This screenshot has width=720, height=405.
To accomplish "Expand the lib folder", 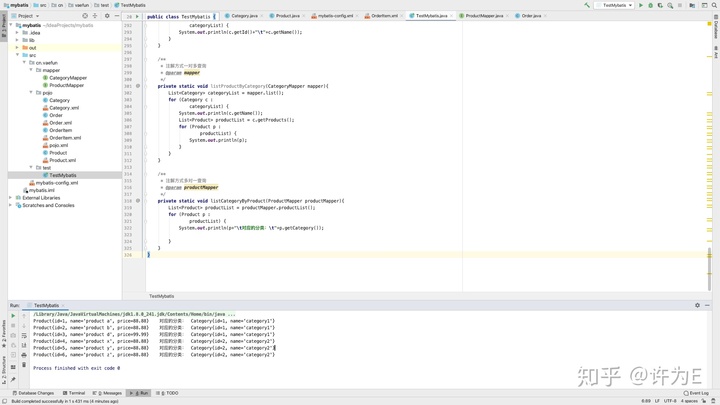I will pos(17,40).
